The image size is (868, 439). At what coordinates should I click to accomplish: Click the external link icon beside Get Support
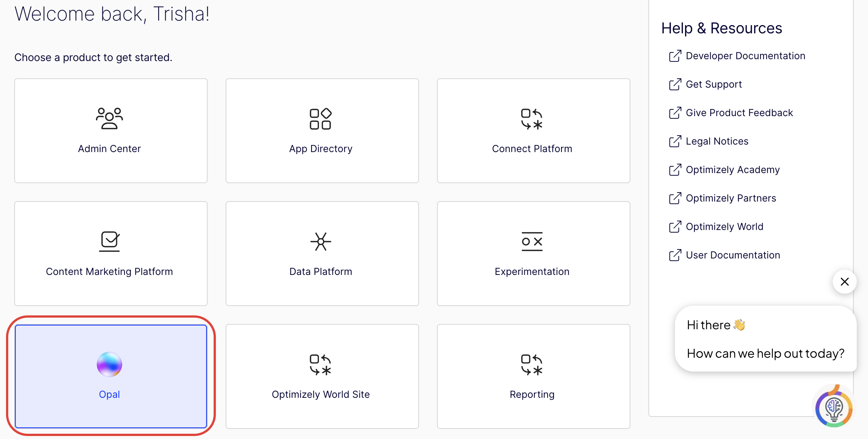(x=675, y=84)
